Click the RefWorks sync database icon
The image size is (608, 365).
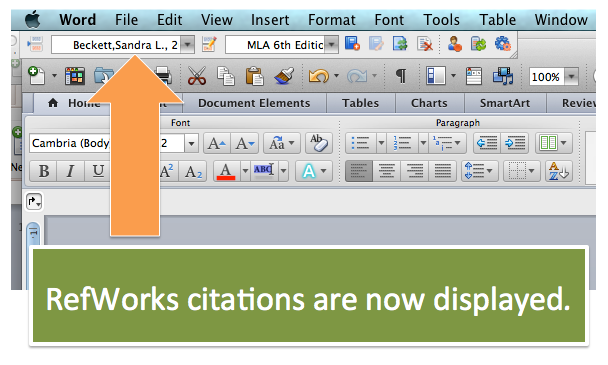point(400,43)
